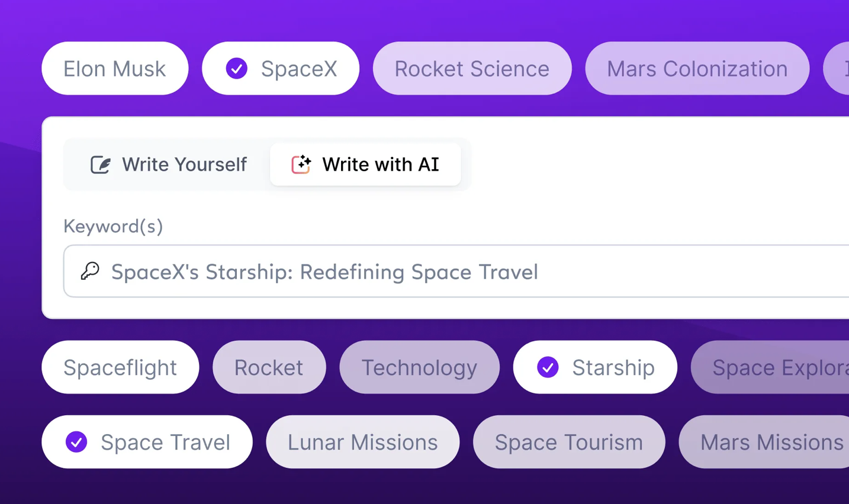Toggle the Mars Colonization keyword
The height and width of the screenshot is (504, 849).
click(697, 69)
